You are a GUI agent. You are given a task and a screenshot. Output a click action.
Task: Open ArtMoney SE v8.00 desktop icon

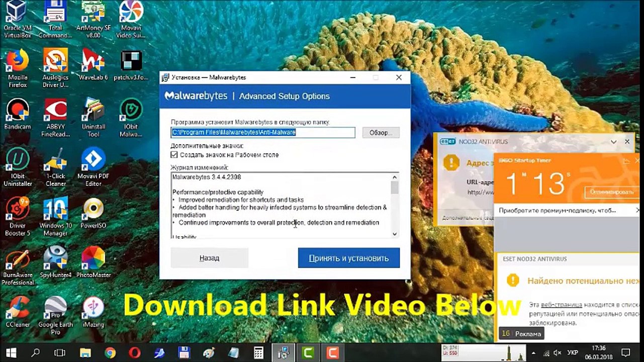pos(93,19)
